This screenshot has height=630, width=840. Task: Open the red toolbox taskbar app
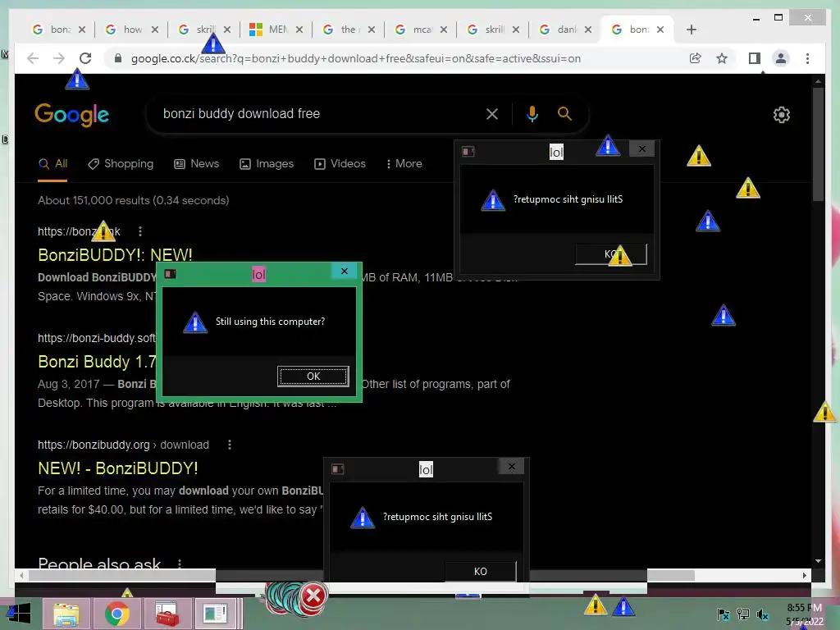click(x=167, y=614)
